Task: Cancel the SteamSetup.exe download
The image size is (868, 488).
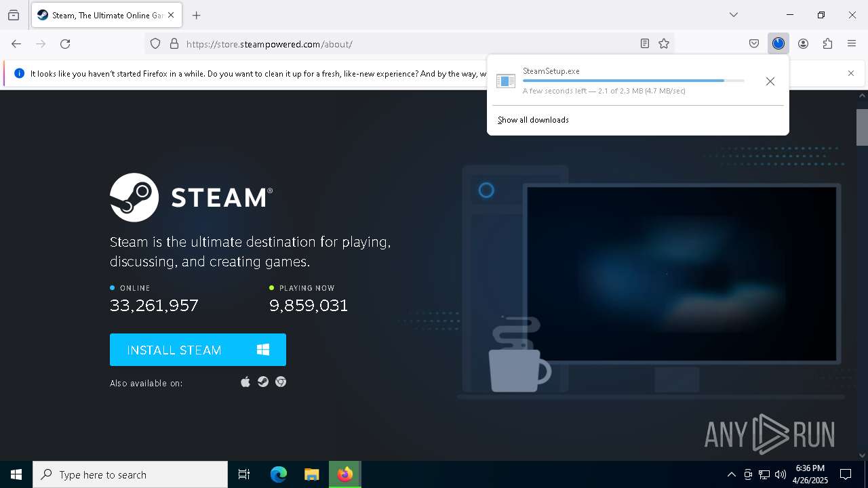Action: pyautogui.click(x=770, y=81)
